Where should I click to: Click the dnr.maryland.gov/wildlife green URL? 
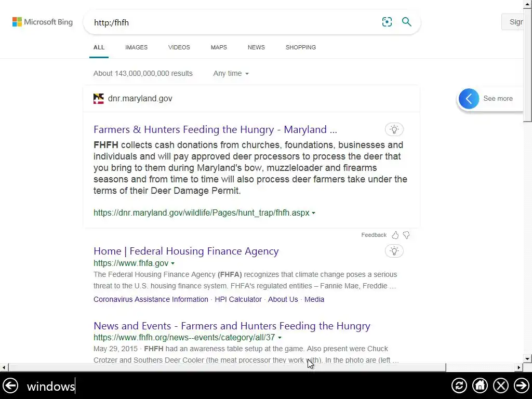pos(202,212)
